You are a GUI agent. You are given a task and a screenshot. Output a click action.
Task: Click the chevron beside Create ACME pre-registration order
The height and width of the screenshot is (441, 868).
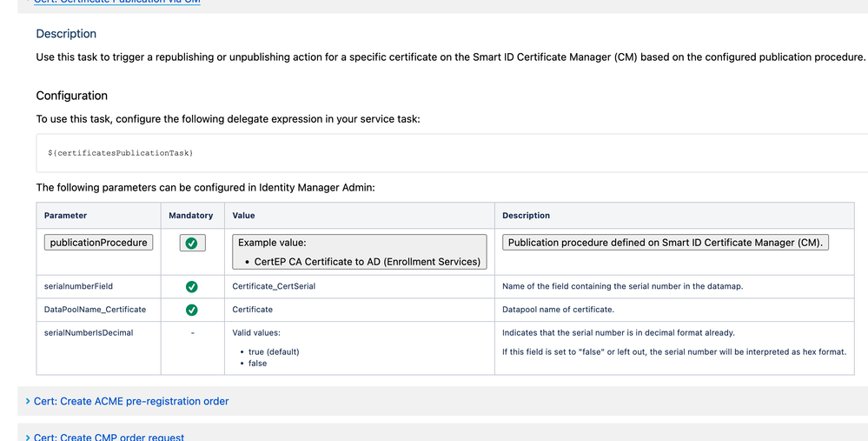pyautogui.click(x=28, y=401)
